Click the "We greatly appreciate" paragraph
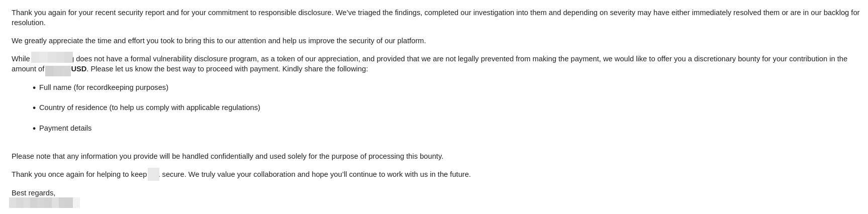868x214 pixels. [219, 41]
